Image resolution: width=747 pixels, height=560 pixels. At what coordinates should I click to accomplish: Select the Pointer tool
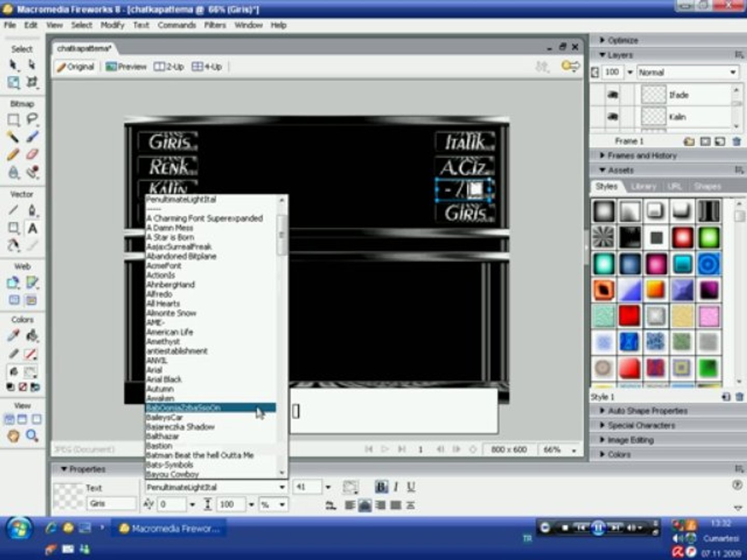coord(13,65)
